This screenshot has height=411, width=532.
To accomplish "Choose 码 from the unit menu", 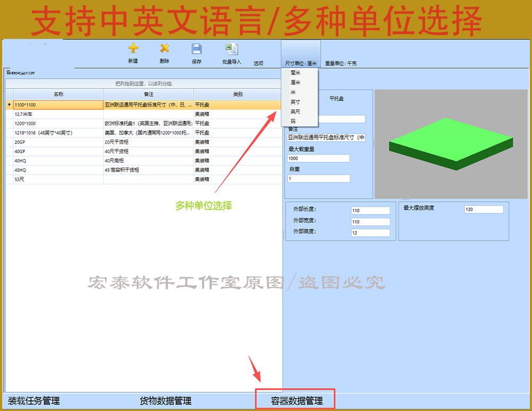I will (x=293, y=121).
